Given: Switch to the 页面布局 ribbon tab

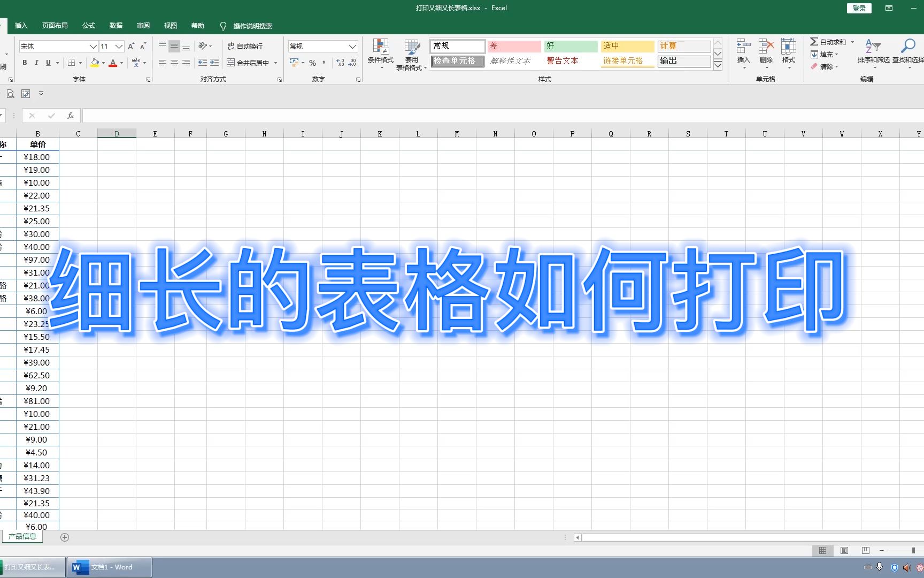Looking at the screenshot, I should click(x=54, y=25).
